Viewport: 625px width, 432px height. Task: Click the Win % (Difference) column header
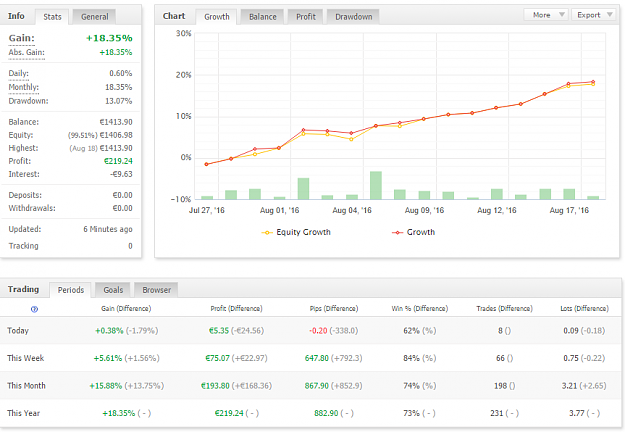click(x=420, y=308)
